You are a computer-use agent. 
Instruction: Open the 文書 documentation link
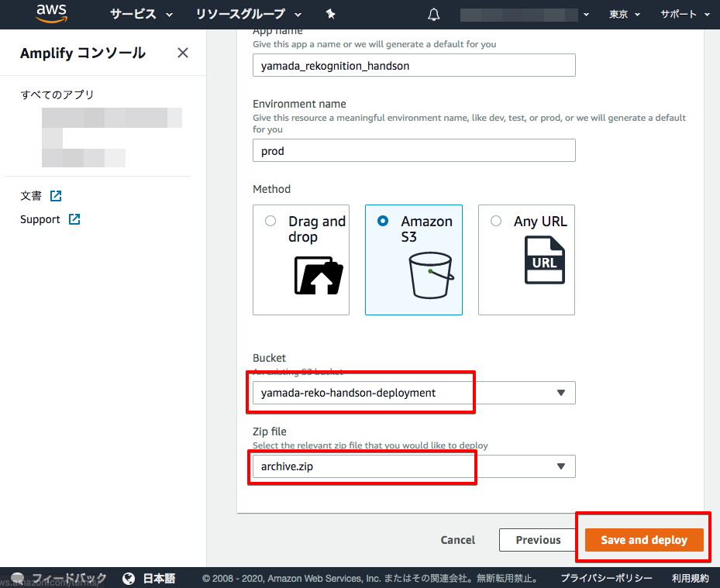[x=31, y=196]
